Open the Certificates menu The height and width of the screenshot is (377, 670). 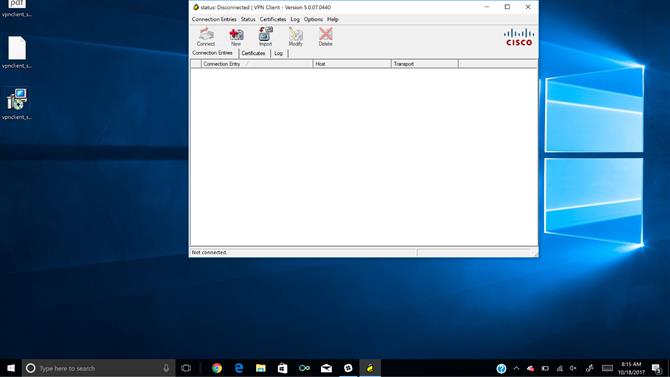[273, 19]
